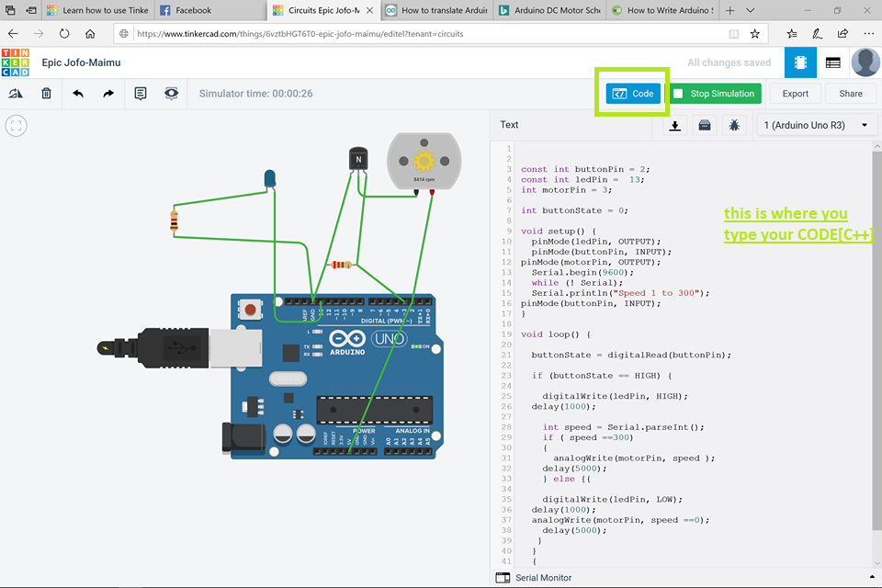Switch to Arduino DC Motor Schematic tab

[550, 10]
